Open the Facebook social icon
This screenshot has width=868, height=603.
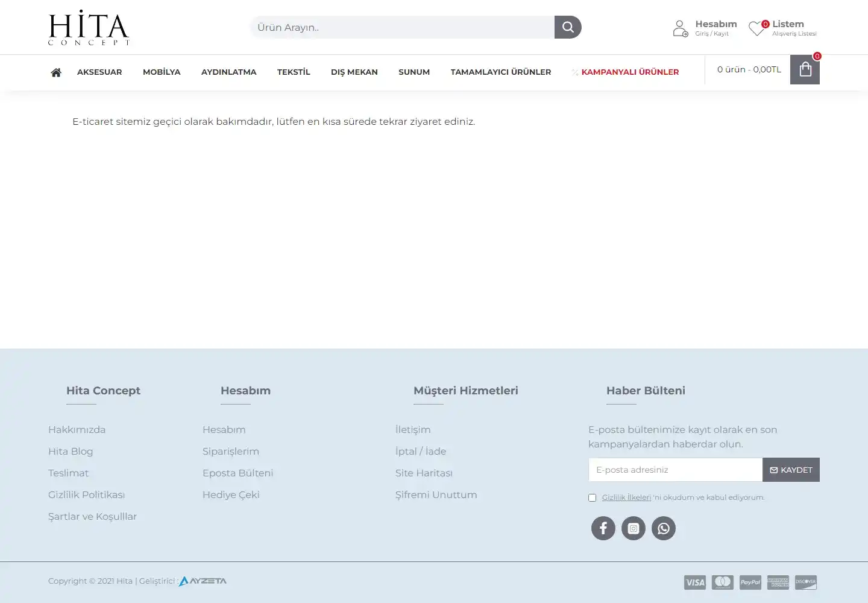point(603,528)
